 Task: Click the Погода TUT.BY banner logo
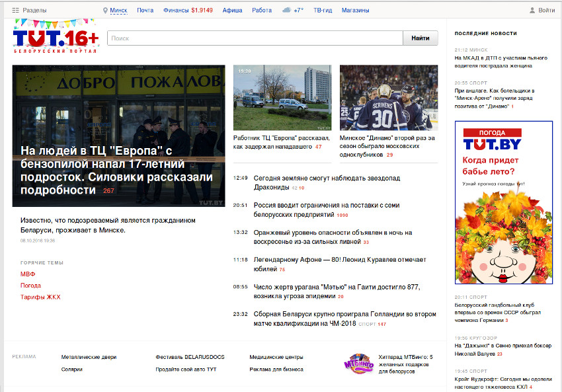pyautogui.click(x=492, y=139)
